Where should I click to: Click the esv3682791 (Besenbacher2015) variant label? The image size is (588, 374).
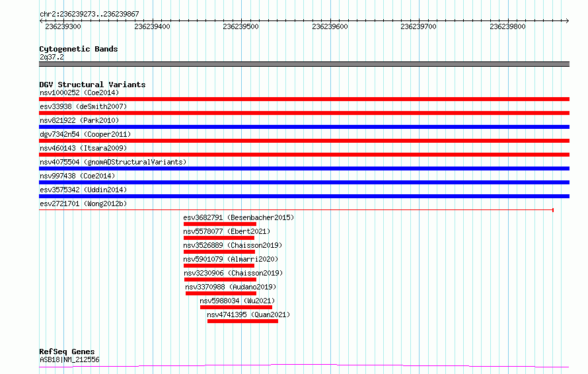(x=238, y=217)
